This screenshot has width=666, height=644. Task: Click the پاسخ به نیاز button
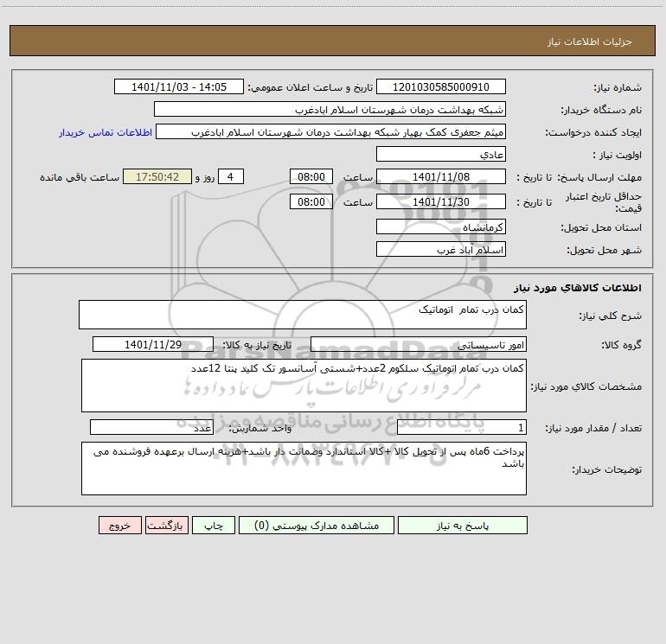pyautogui.click(x=462, y=525)
